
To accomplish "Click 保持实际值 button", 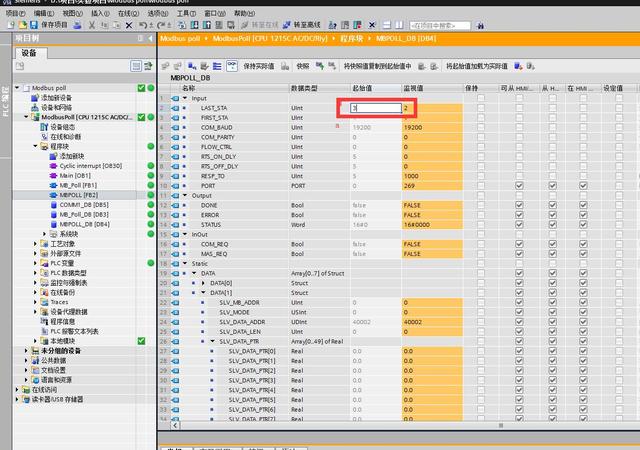I will [x=258, y=66].
